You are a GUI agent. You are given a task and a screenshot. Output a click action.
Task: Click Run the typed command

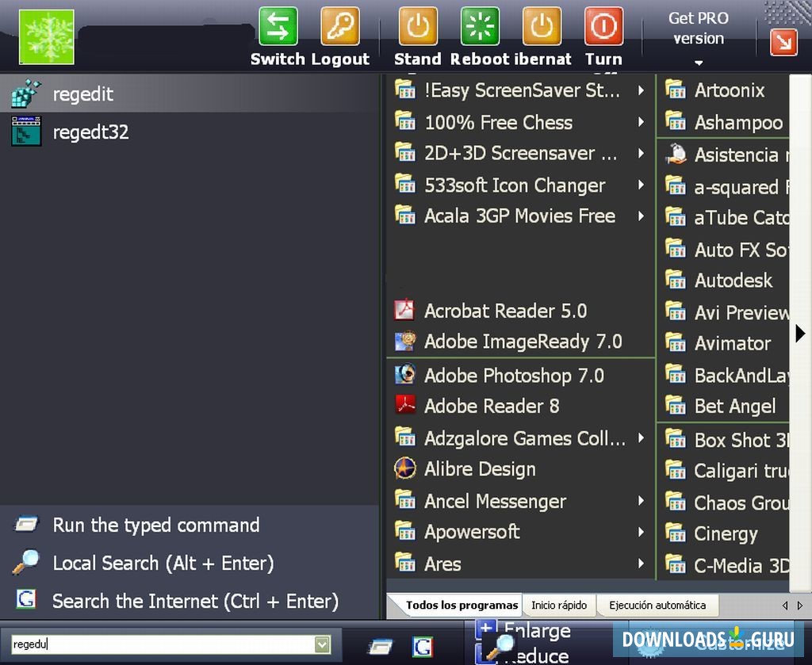click(156, 526)
